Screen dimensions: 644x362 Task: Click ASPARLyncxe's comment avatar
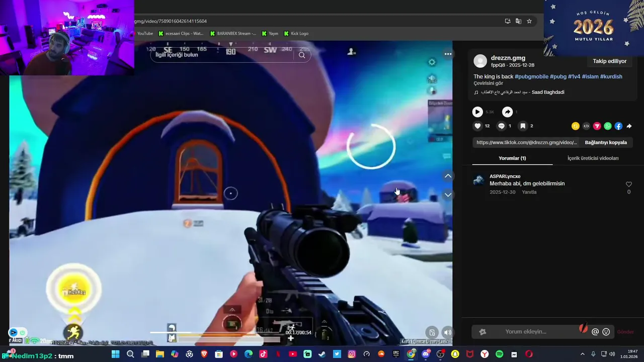[x=478, y=180]
